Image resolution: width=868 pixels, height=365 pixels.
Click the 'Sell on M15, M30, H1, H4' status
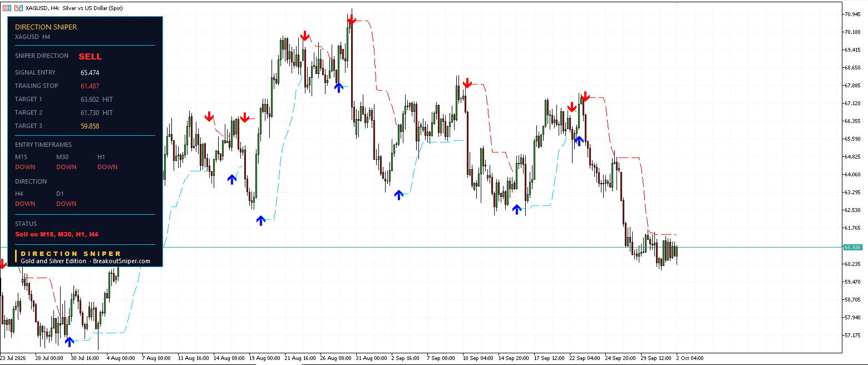tap(57, 234)
